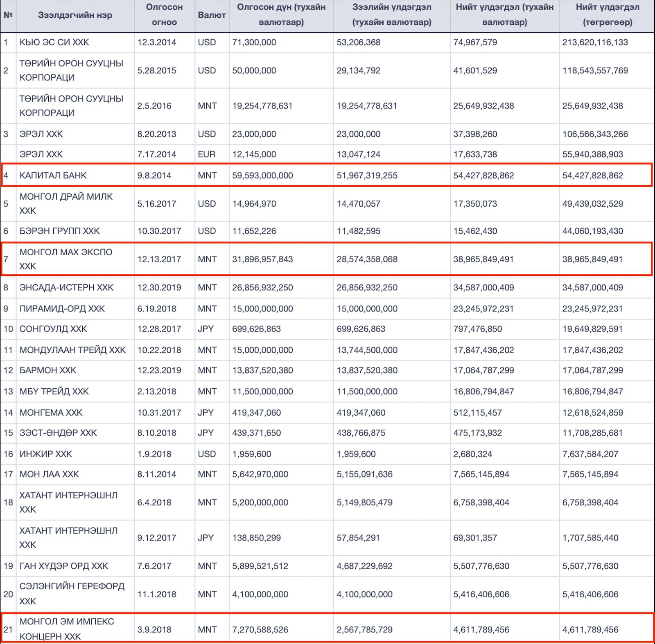Click the date 12.30.2019 cell
The width and height of the screenshot is (655, 644).
[x=159, y=287]
